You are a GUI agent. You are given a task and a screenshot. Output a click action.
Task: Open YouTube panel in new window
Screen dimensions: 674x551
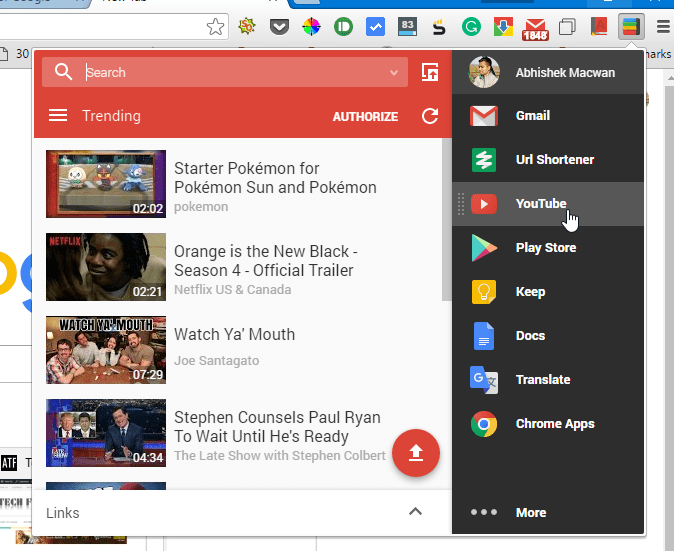coord(429,72)
